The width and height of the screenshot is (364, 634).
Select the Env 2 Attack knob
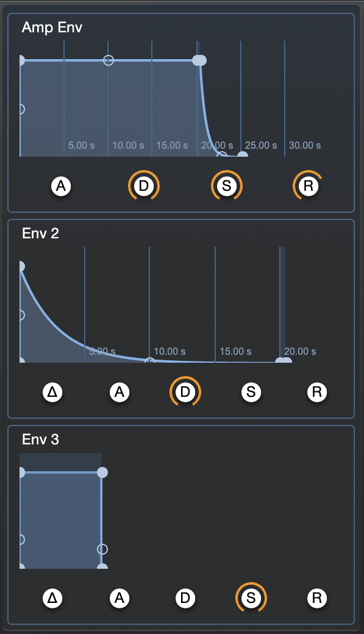tap(120, 392)
